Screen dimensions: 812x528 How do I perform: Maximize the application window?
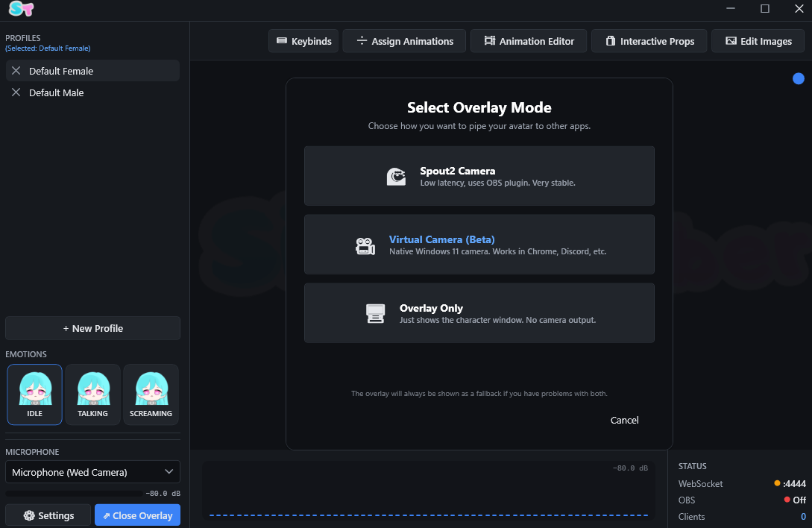pyautogui.click(x=765, y=8)
